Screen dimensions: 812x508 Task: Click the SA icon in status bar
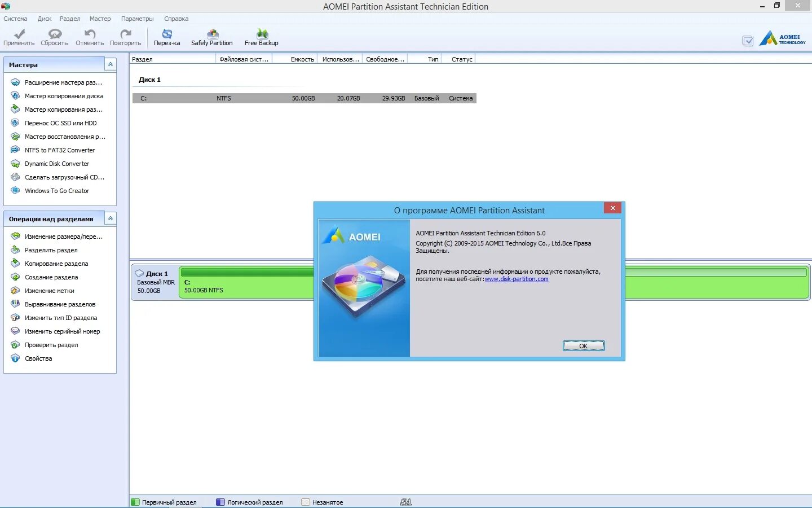coord(406,502)
